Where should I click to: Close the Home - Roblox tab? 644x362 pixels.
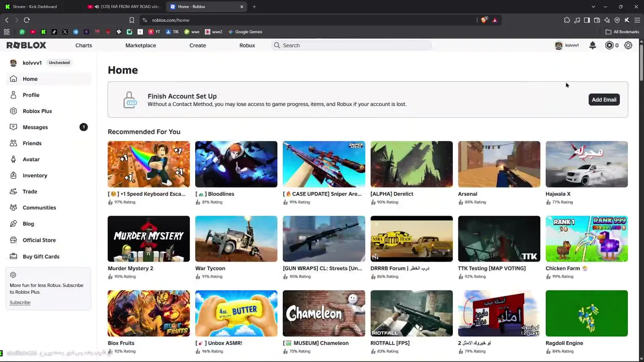point(242,7)
